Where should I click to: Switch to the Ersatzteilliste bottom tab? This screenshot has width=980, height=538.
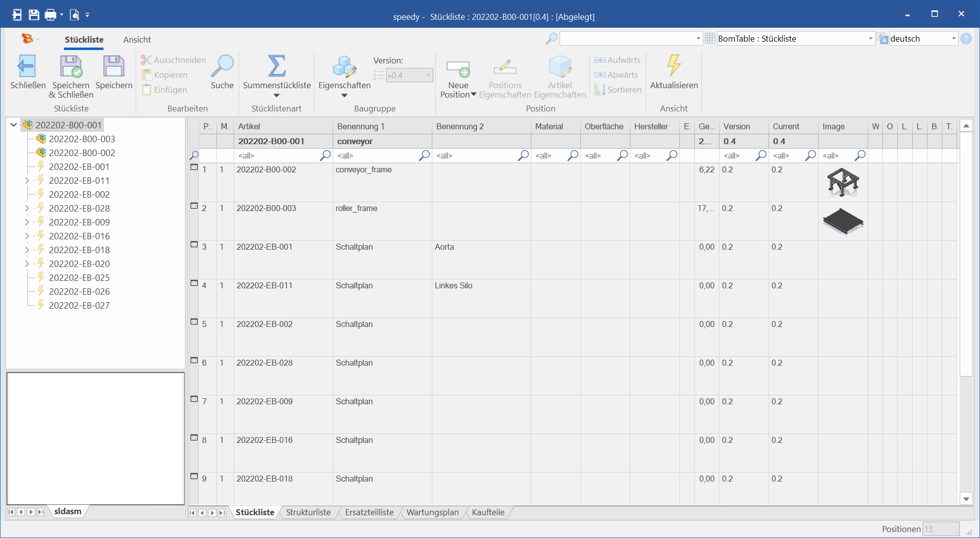[369, 512]
